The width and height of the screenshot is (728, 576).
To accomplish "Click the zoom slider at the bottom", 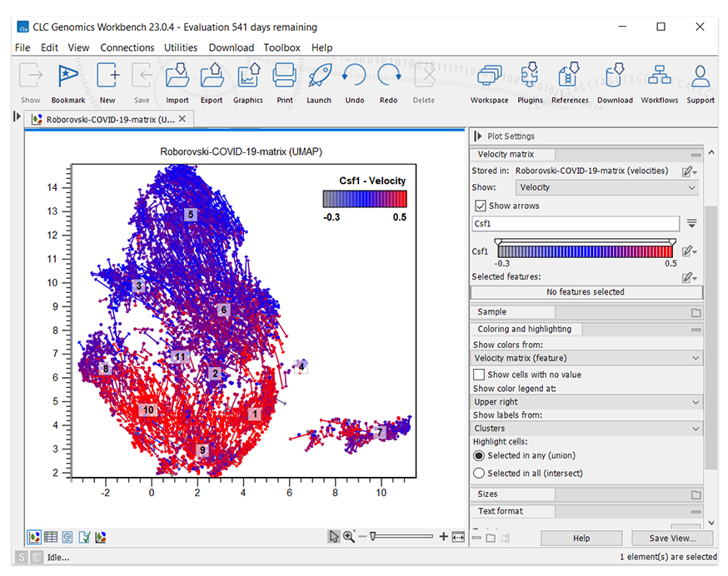I will (402, 537).
